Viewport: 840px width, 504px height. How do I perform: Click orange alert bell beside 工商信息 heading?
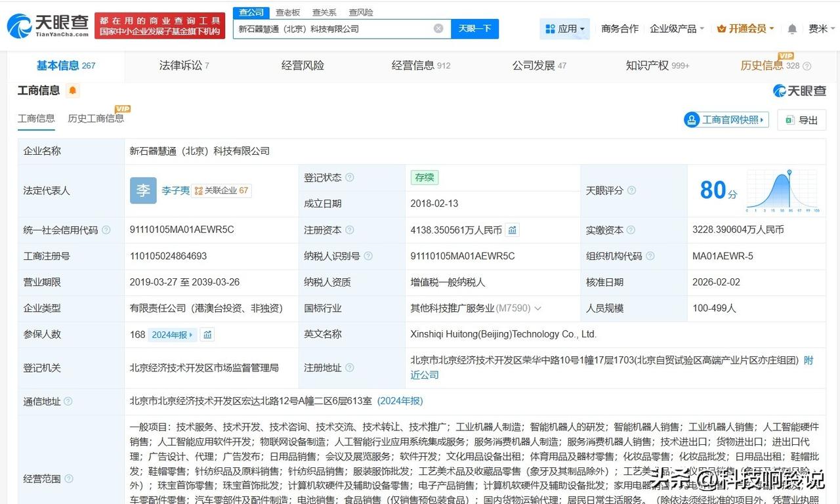point(72,91)
